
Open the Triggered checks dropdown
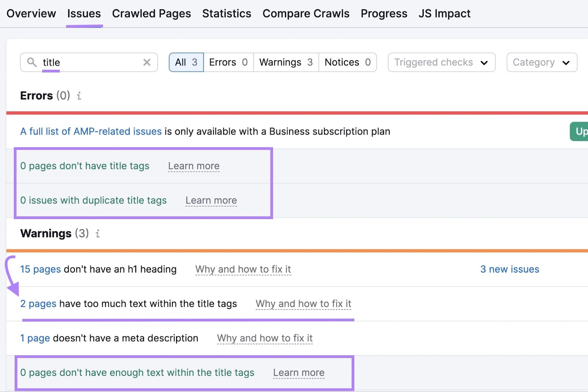441,62
